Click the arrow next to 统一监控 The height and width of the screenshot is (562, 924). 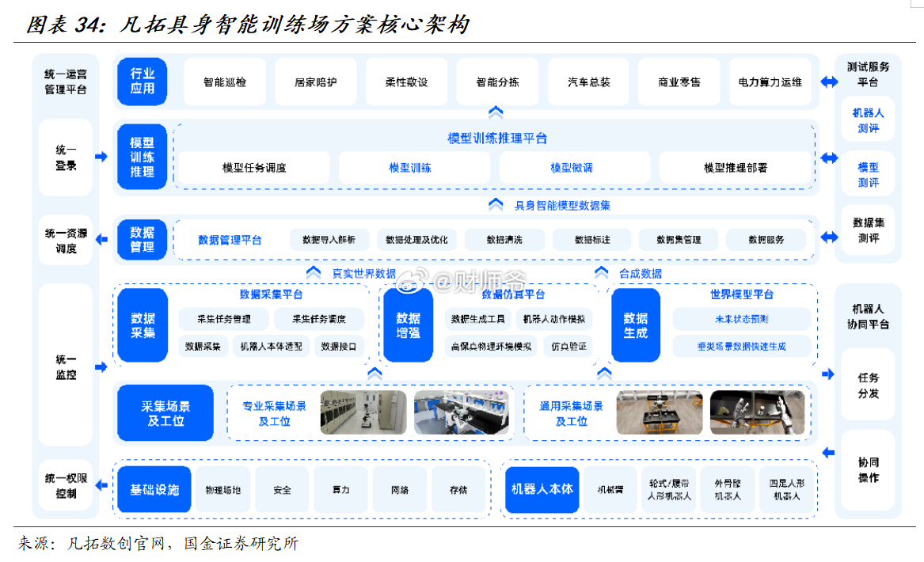point(101,367)
